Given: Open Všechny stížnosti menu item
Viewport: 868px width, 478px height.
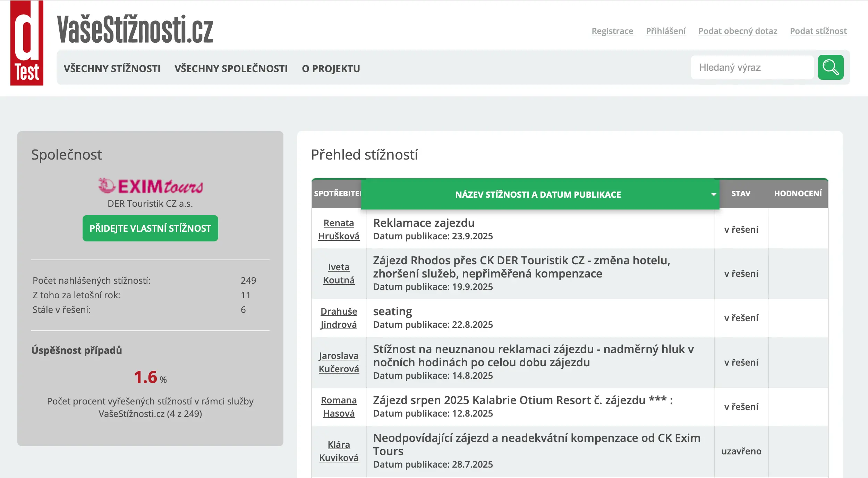Looking at the screenshot, I should click(x=112, y=68).
